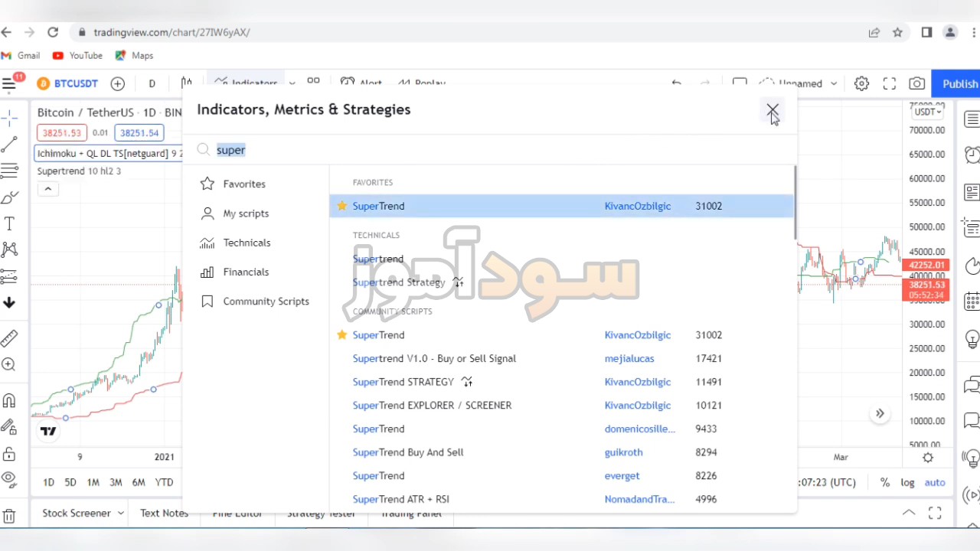The image size is (980, 551).
Task: Set chart range to 1M
Action: (93, 482)
